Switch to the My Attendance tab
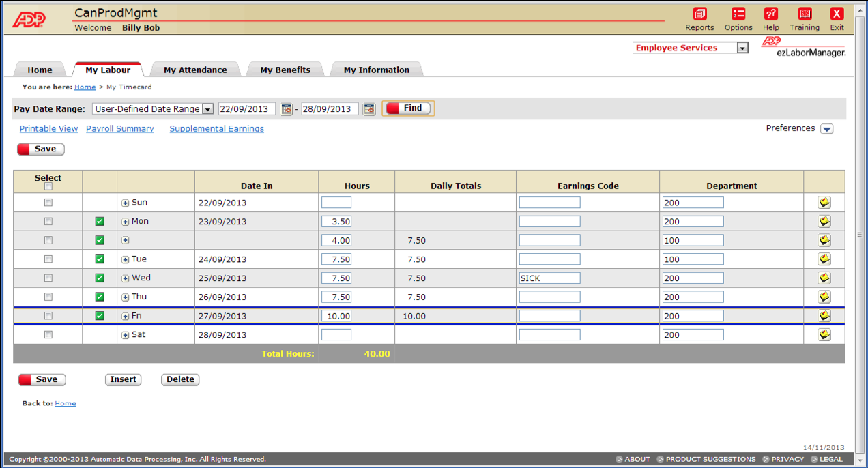This screenshot has height=468, width=868. 195,70
